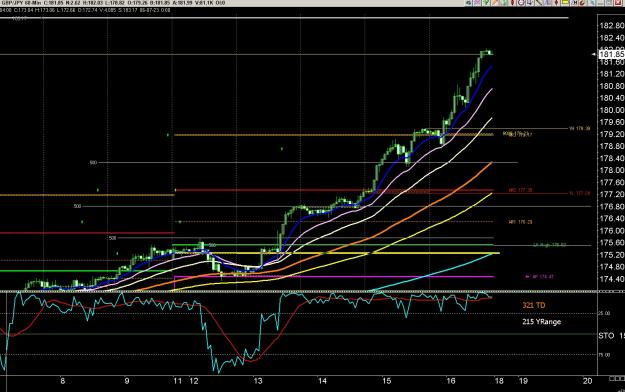Click the 177.20 price axis label
Viewport: 625px width, 392px height.
(612, 194)
